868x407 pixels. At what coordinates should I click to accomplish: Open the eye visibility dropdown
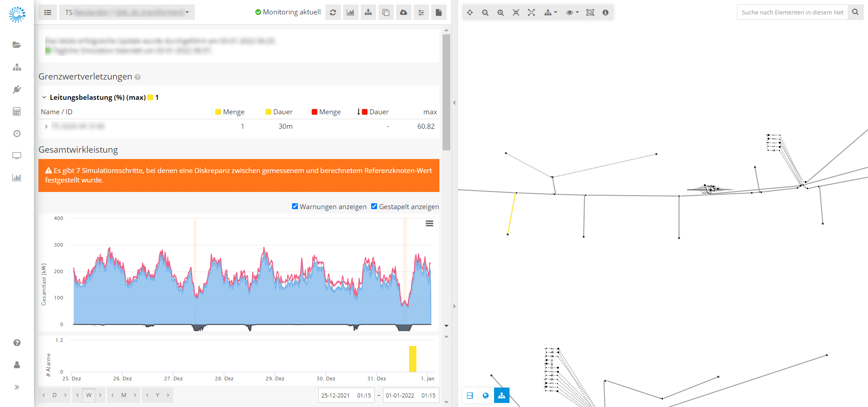[572, 13]
